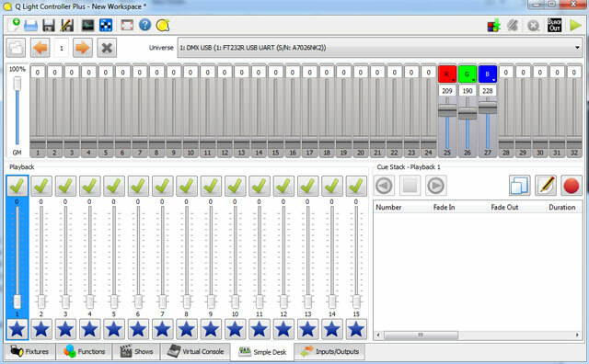Open the DMX dump colored cubes icon

pos(494,26)
